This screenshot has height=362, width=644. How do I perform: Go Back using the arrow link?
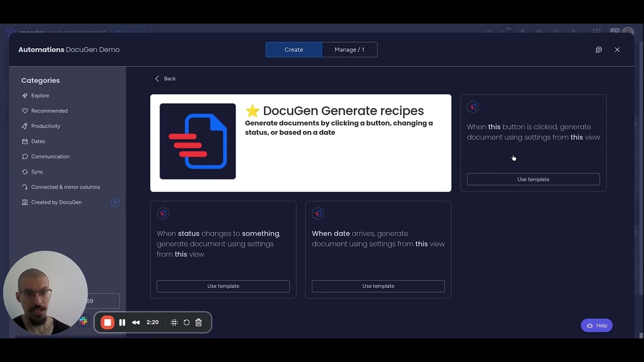[165, 78]
